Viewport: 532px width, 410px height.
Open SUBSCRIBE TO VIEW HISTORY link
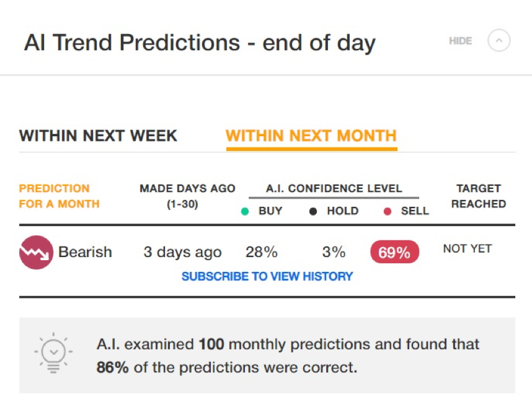pos(267,276)
